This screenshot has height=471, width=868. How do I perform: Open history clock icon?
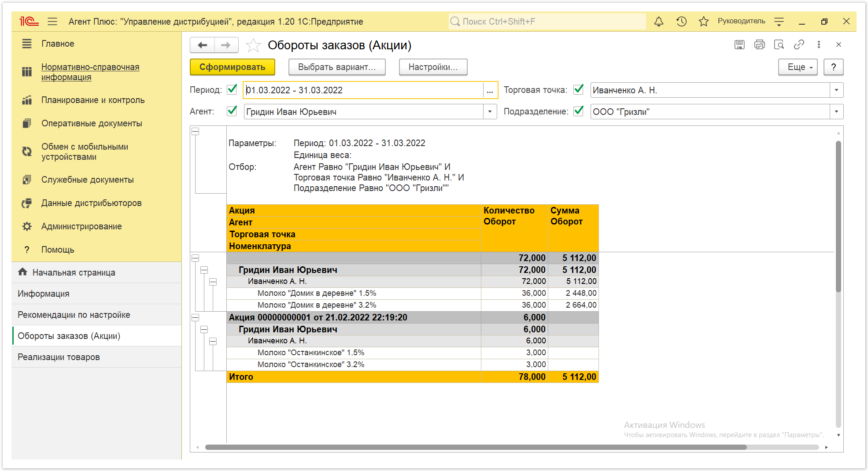point(681,21)
